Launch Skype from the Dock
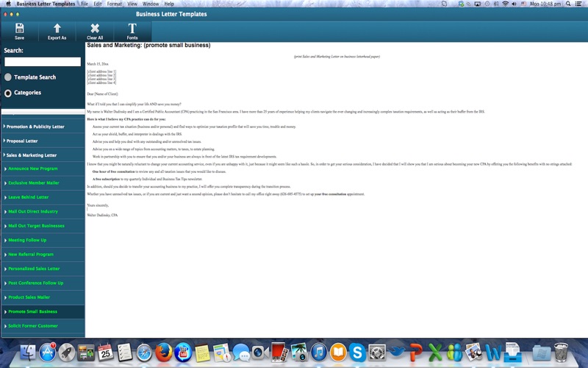This screenshot has width=588, height=368. [x=357, y=353]
